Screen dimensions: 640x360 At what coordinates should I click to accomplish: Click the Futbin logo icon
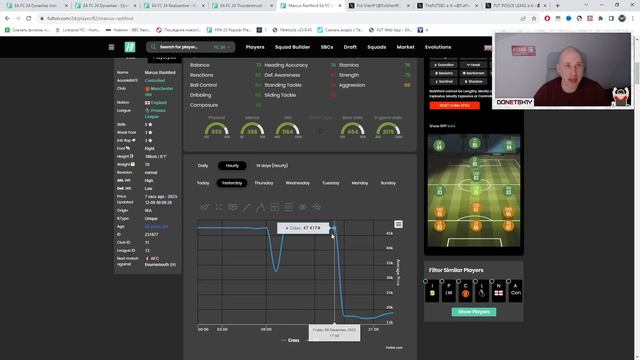pyautogui.click(x=130, y=47)
